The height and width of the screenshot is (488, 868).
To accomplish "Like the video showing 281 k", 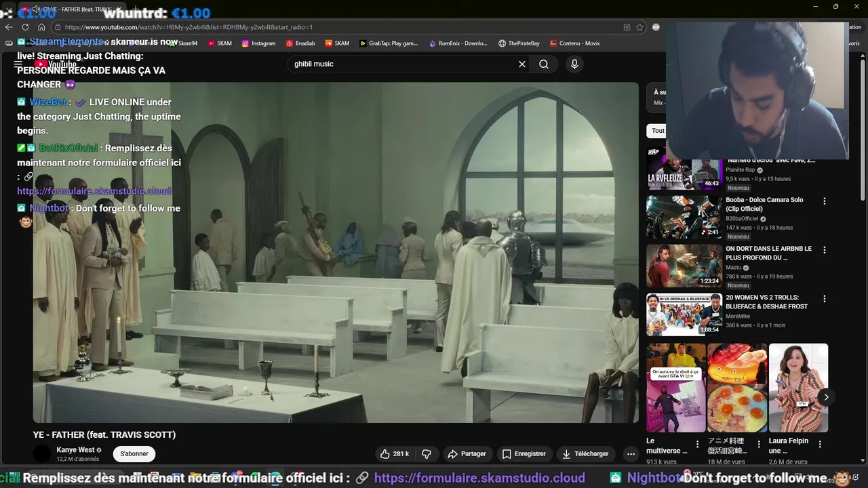I will [x=394, y=453].
